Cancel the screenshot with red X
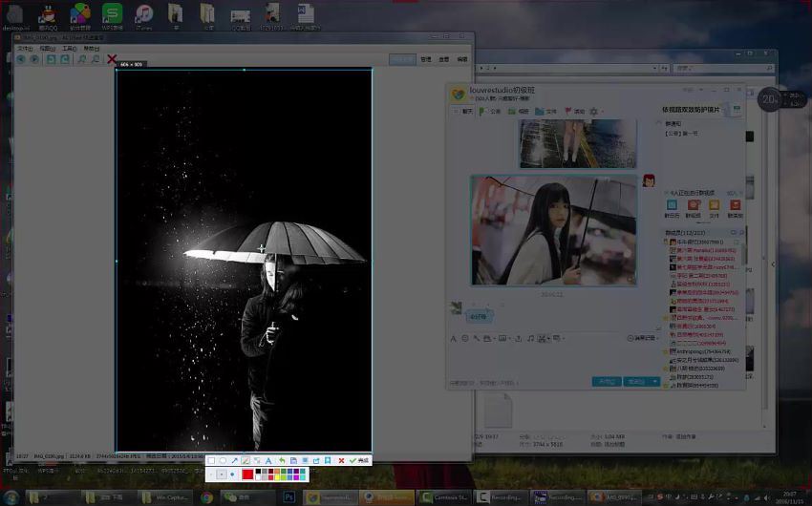Viewport: 812px width, 506px height. point(341,461)
